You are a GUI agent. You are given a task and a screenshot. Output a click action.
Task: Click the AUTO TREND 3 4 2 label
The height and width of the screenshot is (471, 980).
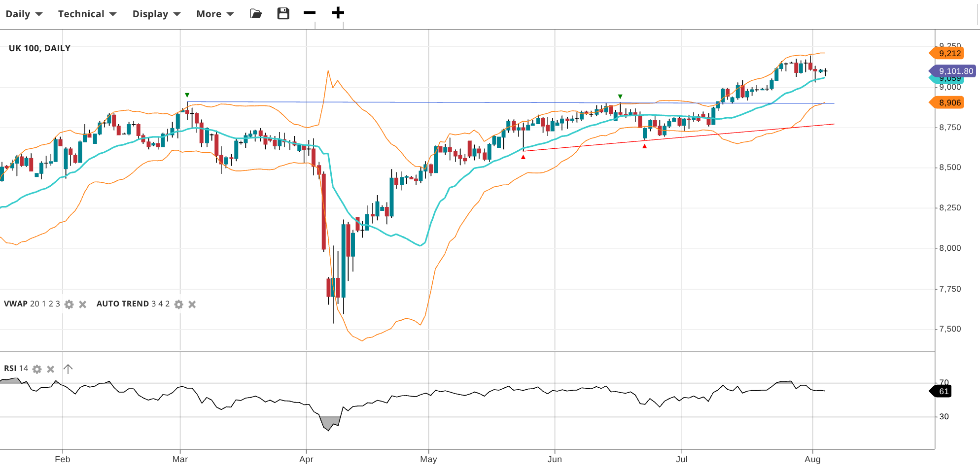[133, 304]
